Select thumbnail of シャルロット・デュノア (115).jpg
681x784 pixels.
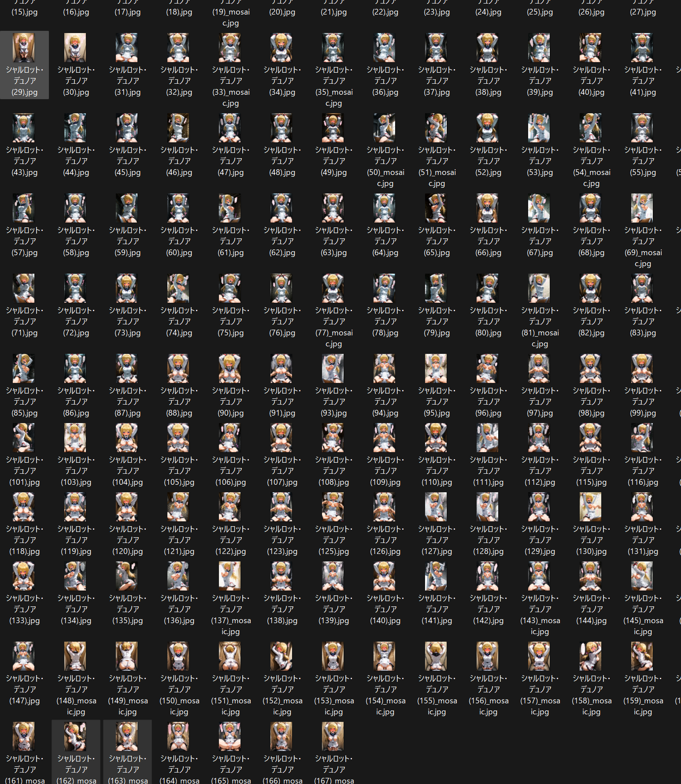click(x=591, y=438)
